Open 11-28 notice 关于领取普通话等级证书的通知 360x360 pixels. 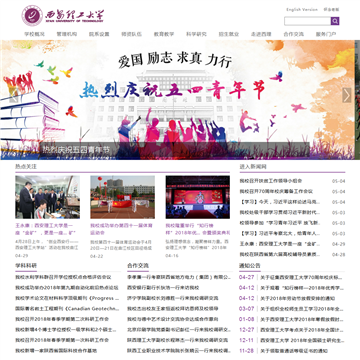pos(294,351)
